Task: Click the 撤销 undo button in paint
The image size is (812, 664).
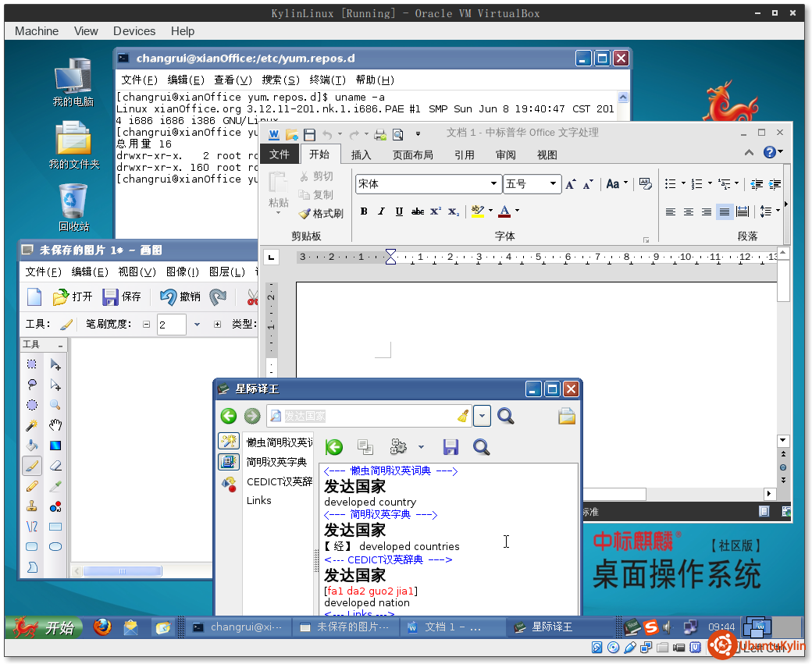Action: point(180,296)
